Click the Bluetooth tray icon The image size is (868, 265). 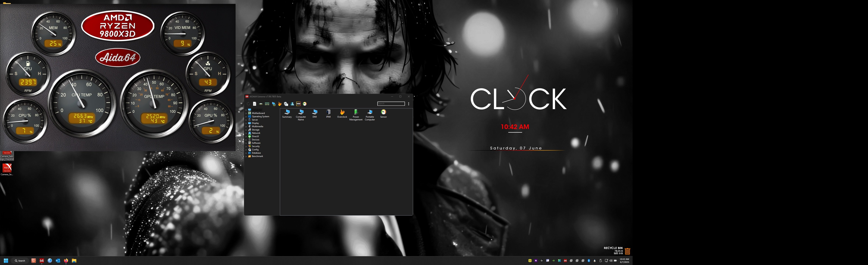589,261
